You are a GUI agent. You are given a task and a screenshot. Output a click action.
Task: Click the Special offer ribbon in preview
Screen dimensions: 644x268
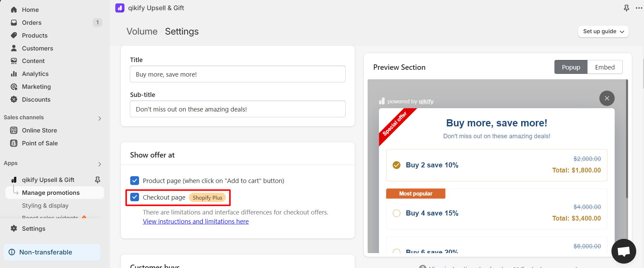(395, 124)
